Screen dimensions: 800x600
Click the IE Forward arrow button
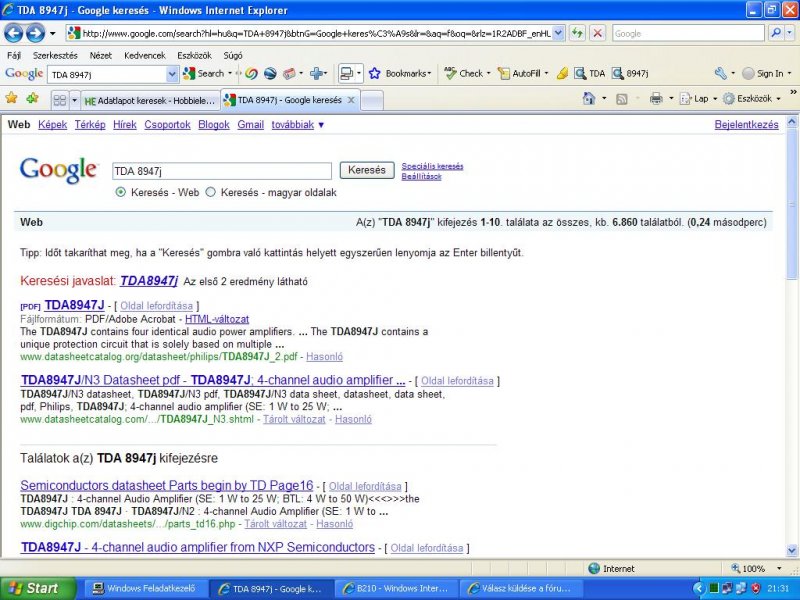click(35, 34)
